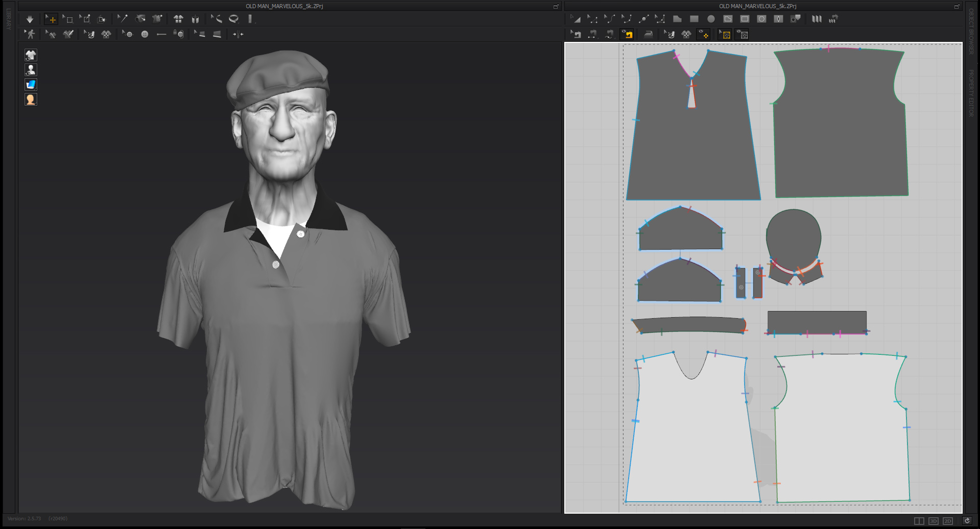
Task: Click the bars with arrow pleat icon
Action: coord(833,19)
